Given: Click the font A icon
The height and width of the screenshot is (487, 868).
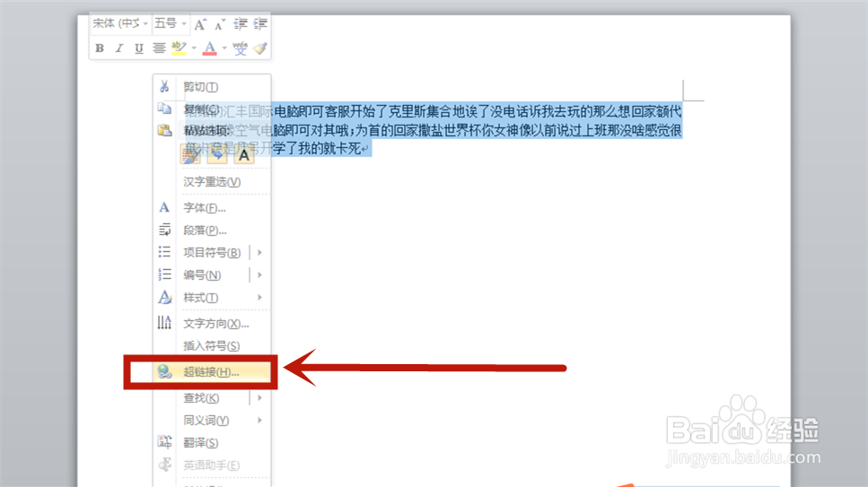Looking at the screenshot, I should 164,207.
